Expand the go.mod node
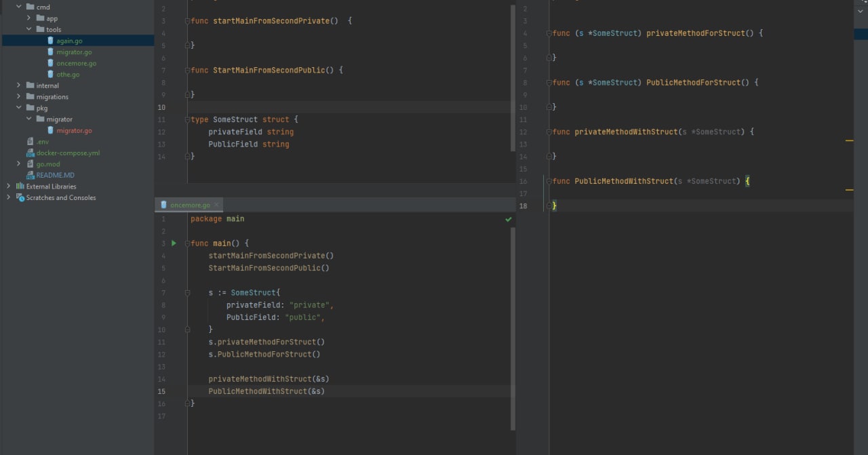Screen dimensions: 868x455 19,163
